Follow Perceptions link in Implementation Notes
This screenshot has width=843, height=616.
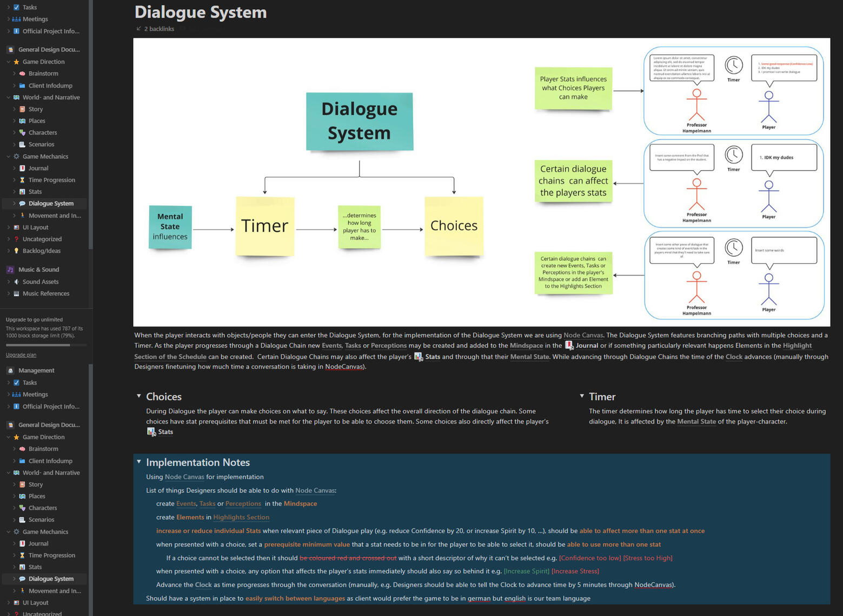[x=243, y=504]
